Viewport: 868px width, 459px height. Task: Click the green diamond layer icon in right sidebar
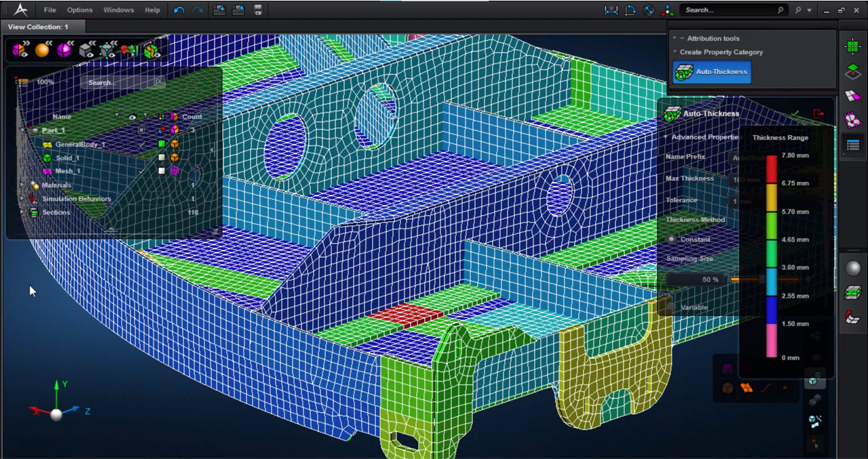click(x=852, y=71)
